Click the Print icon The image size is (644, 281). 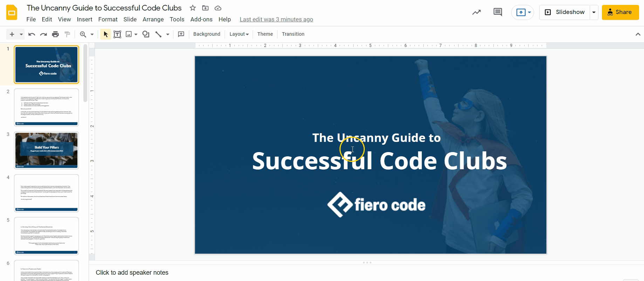tap(55, 34)
